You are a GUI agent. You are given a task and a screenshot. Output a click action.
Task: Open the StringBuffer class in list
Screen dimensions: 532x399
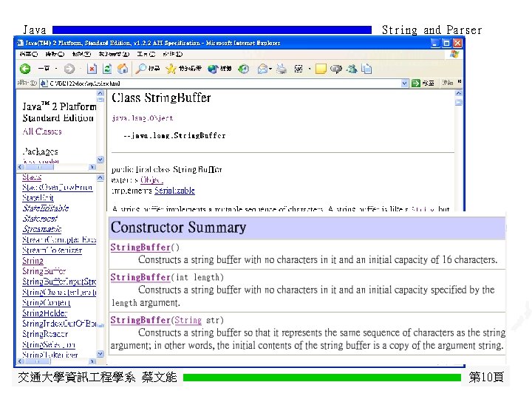44,271
